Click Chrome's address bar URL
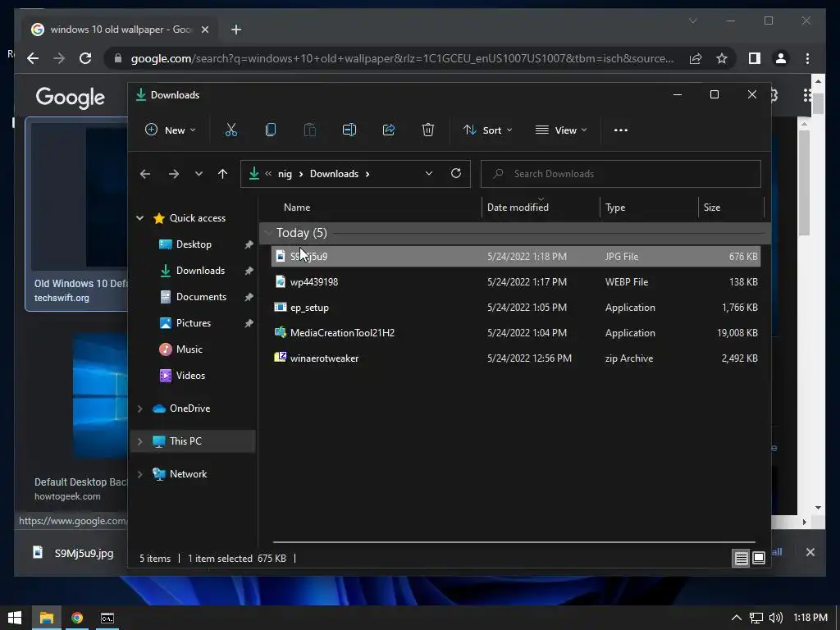The image size is (840, 630). [402, 58]
